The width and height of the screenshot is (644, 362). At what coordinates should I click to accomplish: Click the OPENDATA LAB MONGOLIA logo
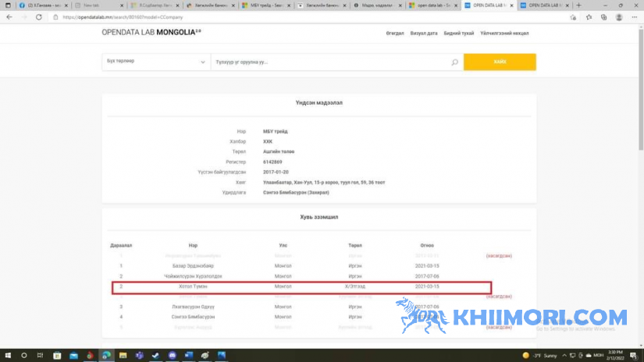point(151,33)
